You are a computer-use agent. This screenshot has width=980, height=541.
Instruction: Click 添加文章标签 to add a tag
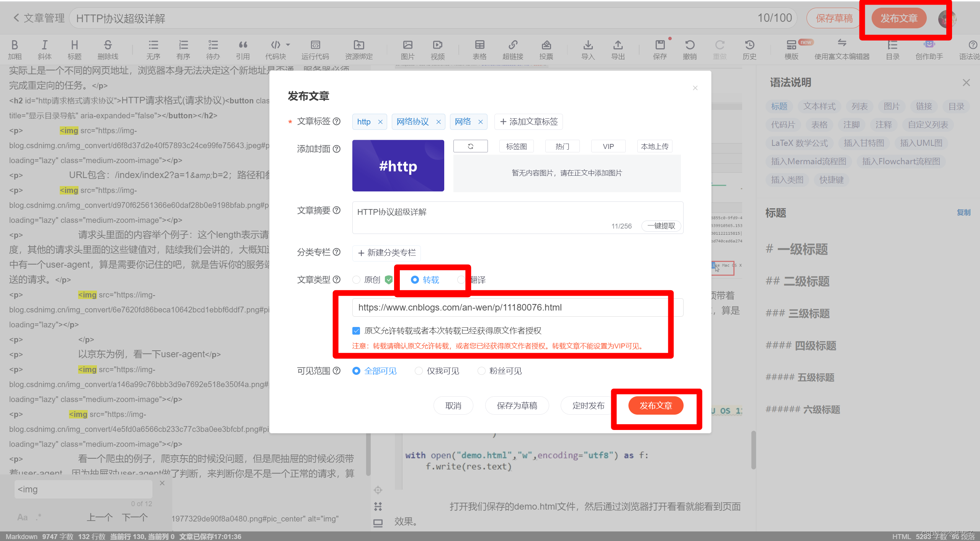[x=528, y=122]
